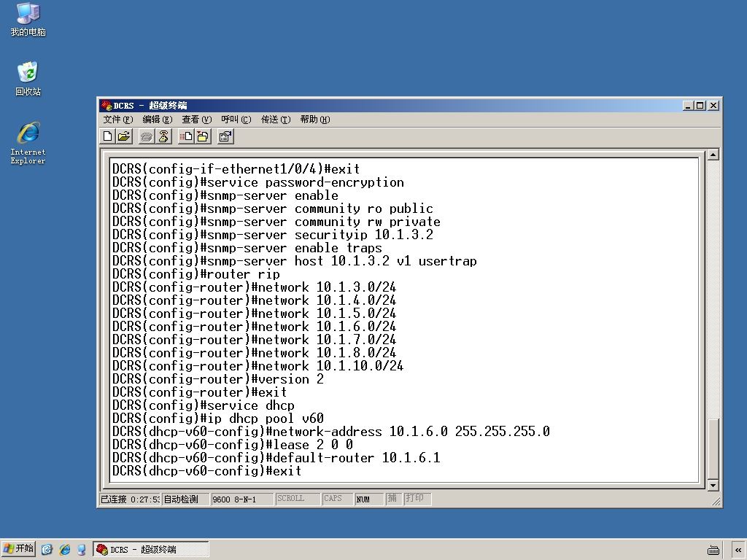Open the 帮助(H) menu
The image size is (747, 560).
(x=315, y=119)
